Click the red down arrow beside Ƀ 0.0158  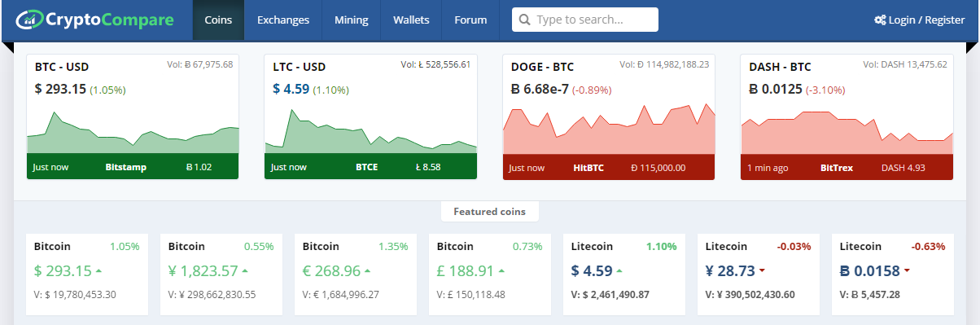tap(906, 270)
